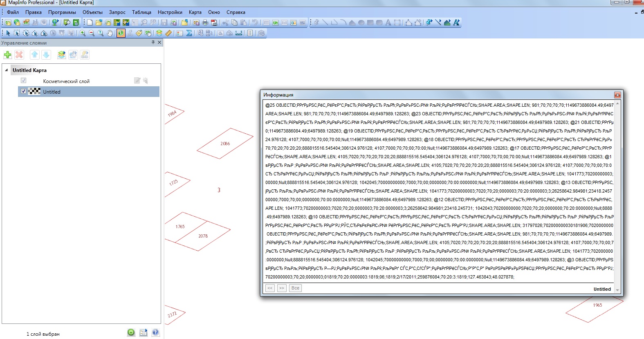The height and width of the screenshot is (339, 644).
Task: Open the Запрос menu
Action: (x=117, y=12)
